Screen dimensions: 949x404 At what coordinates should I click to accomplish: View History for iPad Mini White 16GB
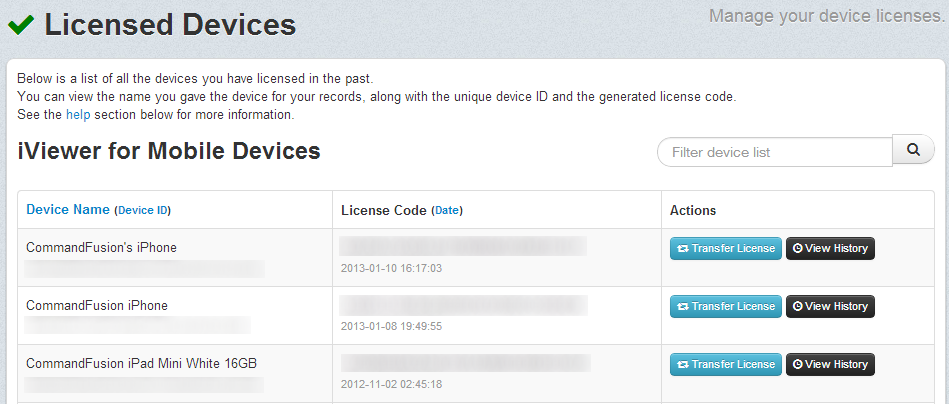830,365
